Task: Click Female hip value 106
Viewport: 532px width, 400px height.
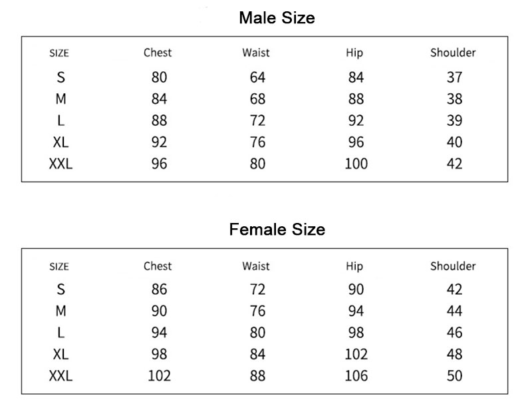Action: [356, 376]
